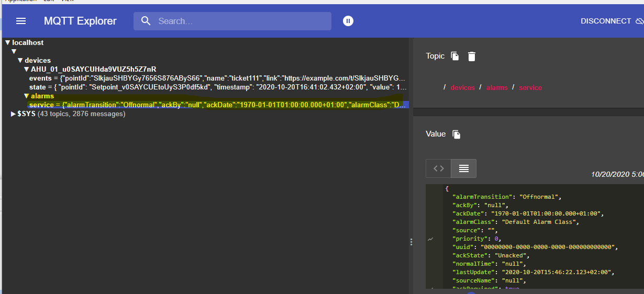Copy the topic to clipboard
Screen dimensions: 644x294
pos(455,56)
